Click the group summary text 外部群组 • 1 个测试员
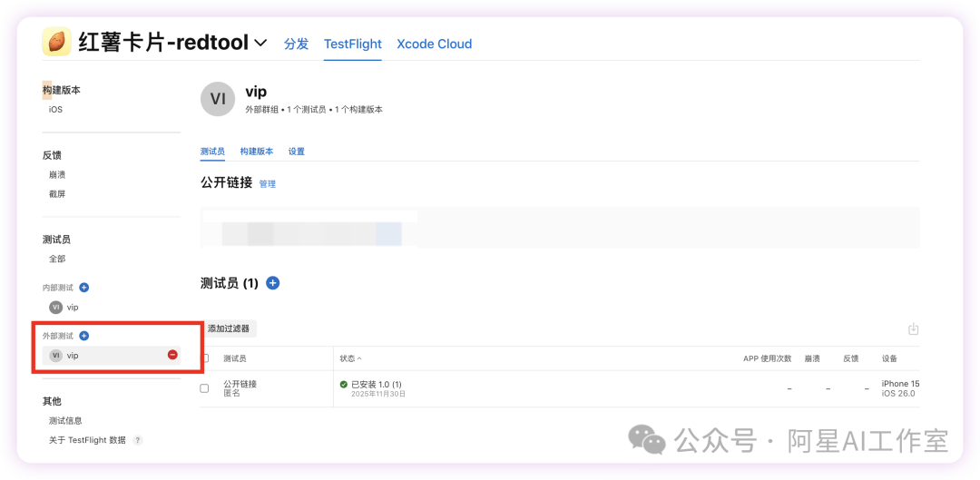The height and width of the screenshot is (480, 980). pos(286,110)
